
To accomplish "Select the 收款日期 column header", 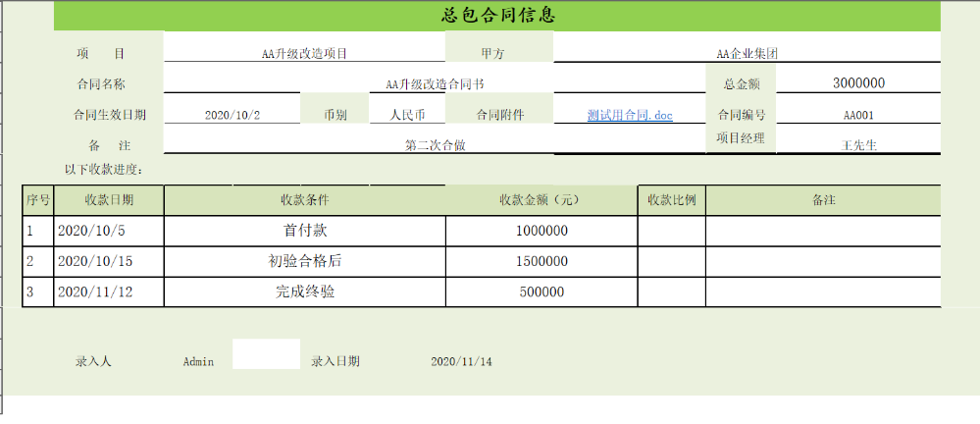I will (109, 200).
